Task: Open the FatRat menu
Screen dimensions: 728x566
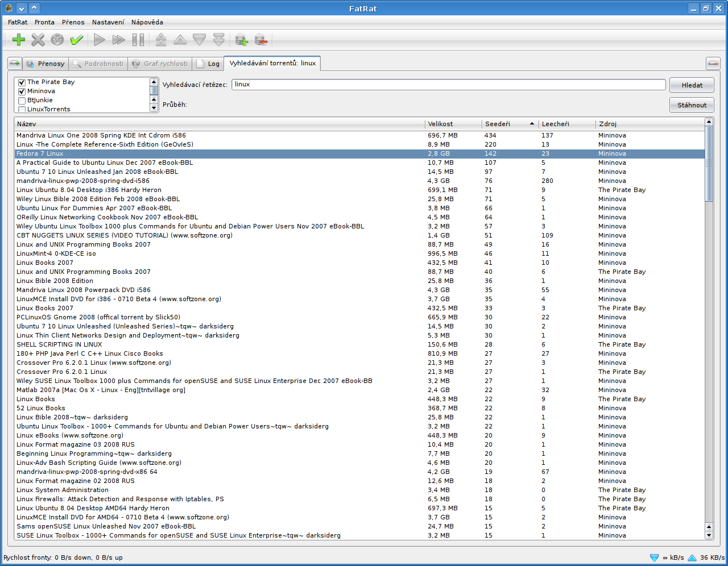Action: coord(18,22)
